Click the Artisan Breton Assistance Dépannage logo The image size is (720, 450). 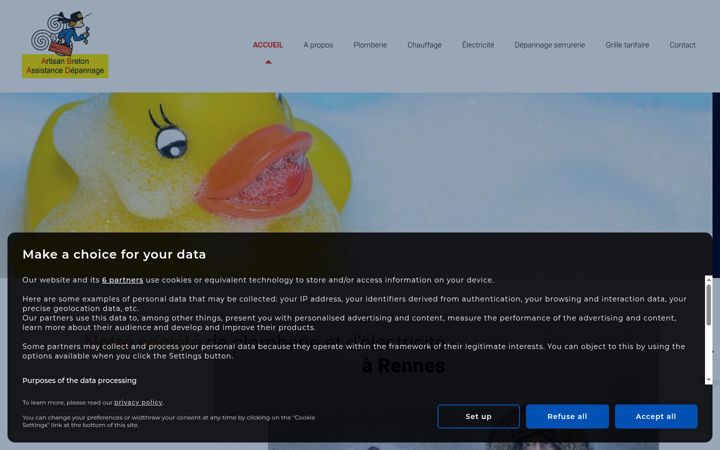(x=65, y=45)
